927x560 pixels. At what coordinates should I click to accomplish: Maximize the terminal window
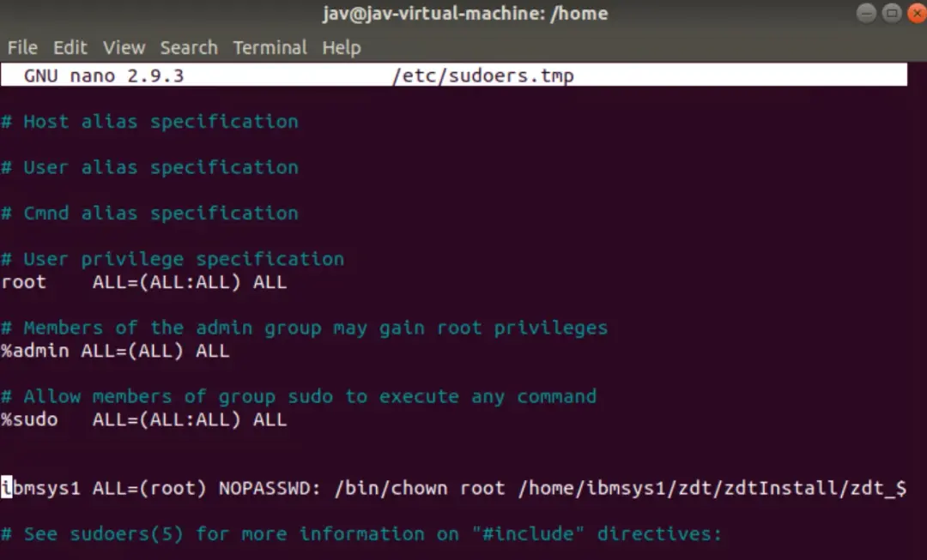click(892, 12)
